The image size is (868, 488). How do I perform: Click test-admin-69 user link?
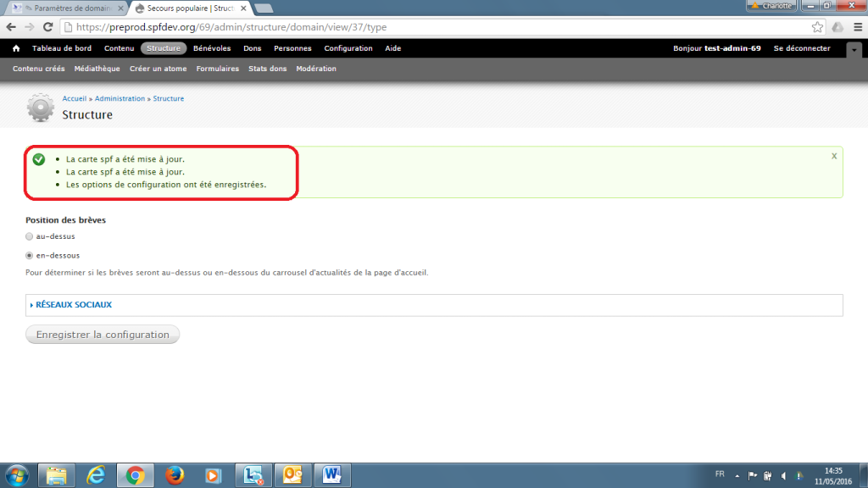pos(732,48)
